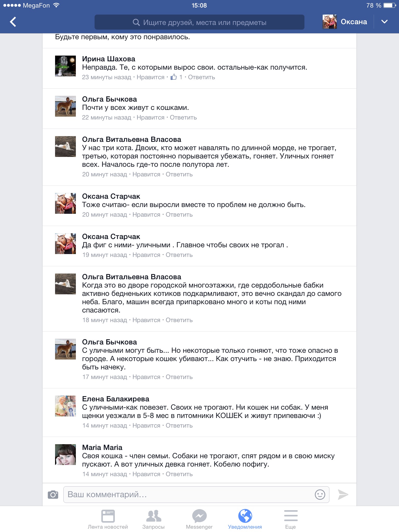Reply to Ирина Шахова's comment
The width and height of the screenshot is (399, 532).
[x=201, y=77]
